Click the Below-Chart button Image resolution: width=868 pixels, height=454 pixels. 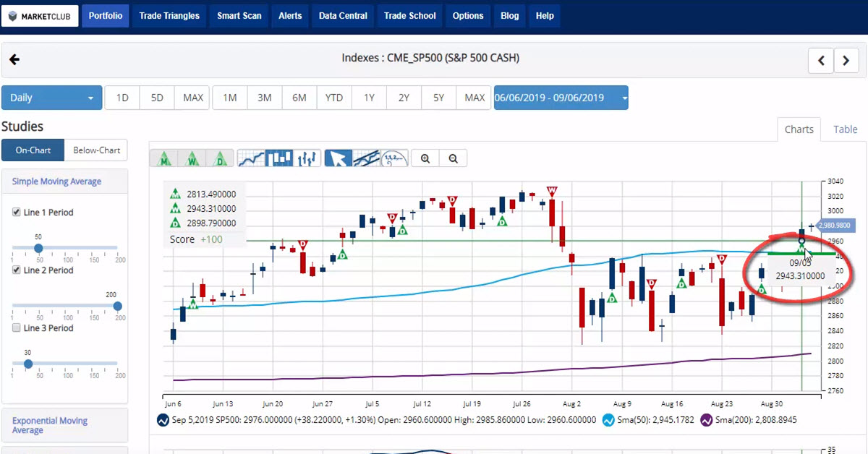click(x=96, y=150)
